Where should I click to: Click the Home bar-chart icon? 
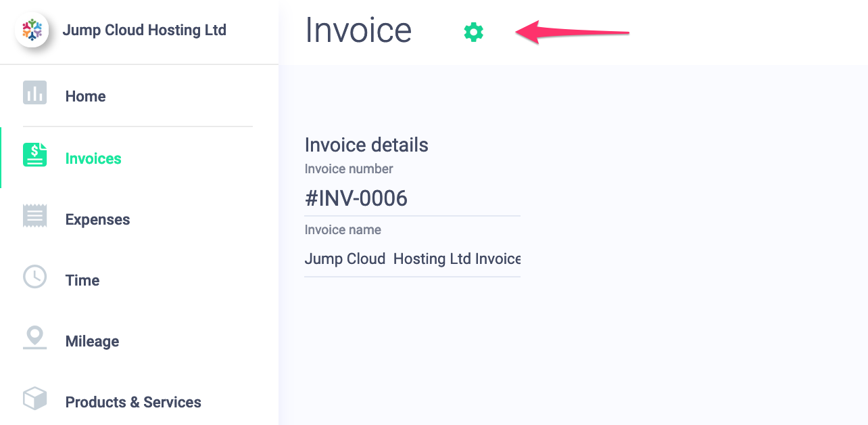click(34, 93)
